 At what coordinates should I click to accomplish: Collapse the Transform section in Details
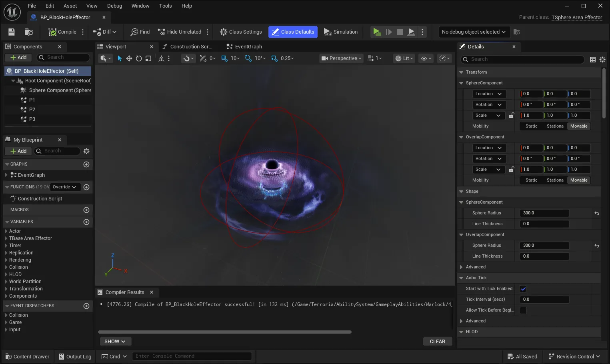(462, 72)
